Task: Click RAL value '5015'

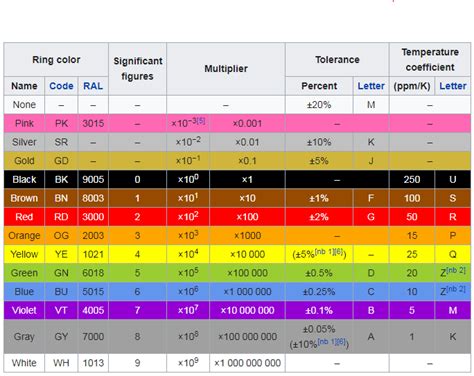Action: pyautogui.click(x=93, y=291)
